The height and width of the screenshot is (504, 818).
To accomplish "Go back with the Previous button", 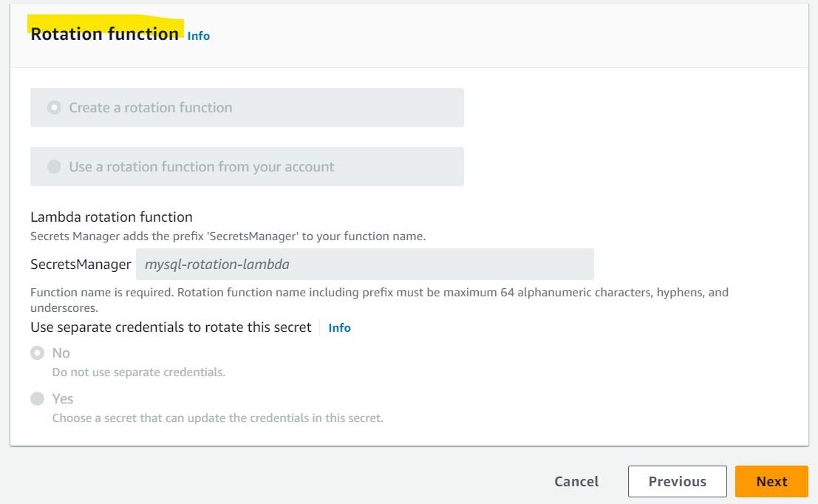I will click(677, 481).
